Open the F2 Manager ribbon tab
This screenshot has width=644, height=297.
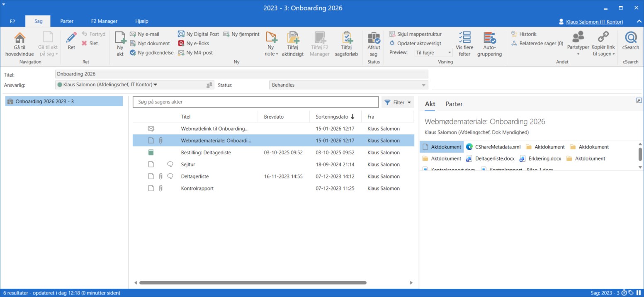point(104,21)
